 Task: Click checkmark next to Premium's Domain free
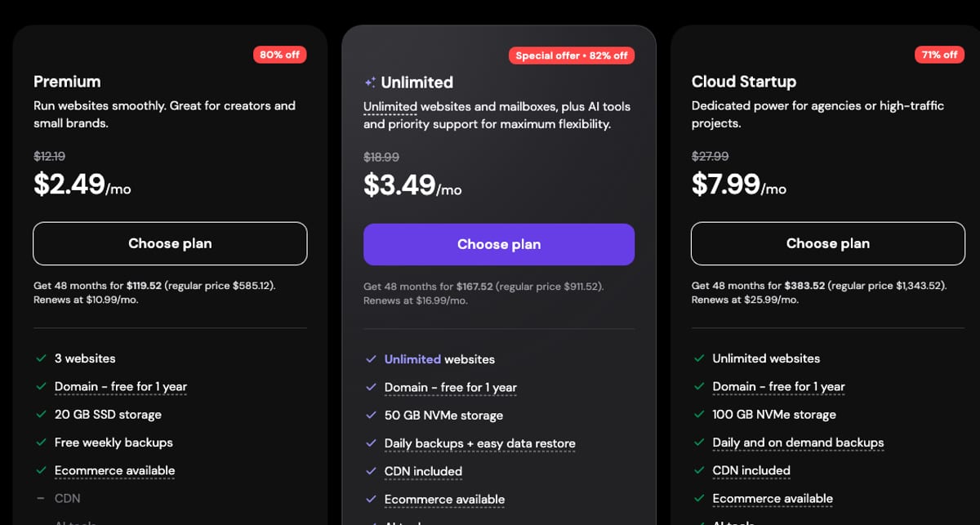click(41, 386)
